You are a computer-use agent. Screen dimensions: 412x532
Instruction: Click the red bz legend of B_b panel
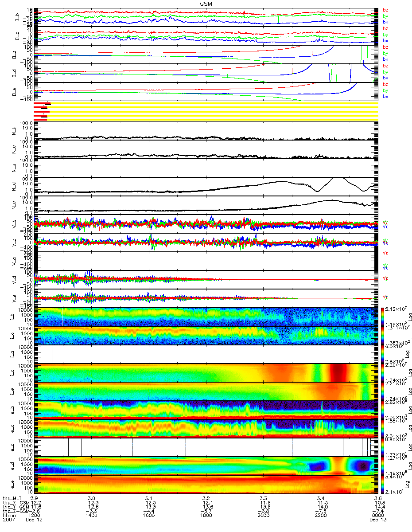click(385, 10)
